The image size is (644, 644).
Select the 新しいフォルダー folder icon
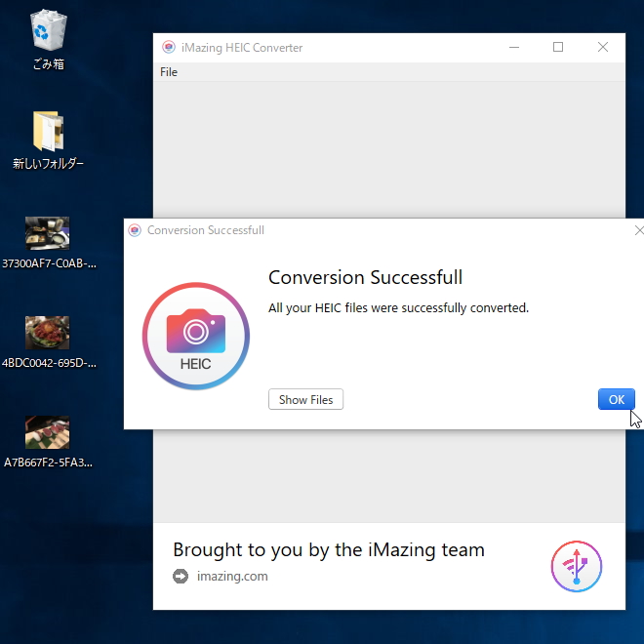coord(48,141)
